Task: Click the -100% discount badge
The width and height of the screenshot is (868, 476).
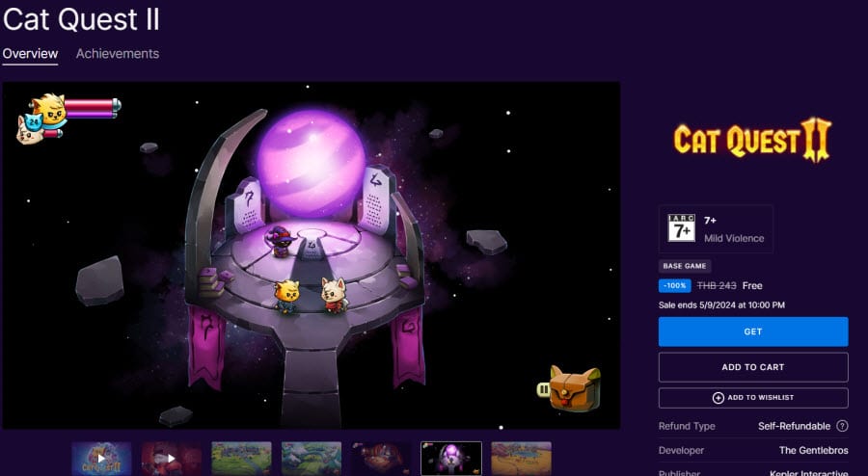Action: tap(674, 286)
